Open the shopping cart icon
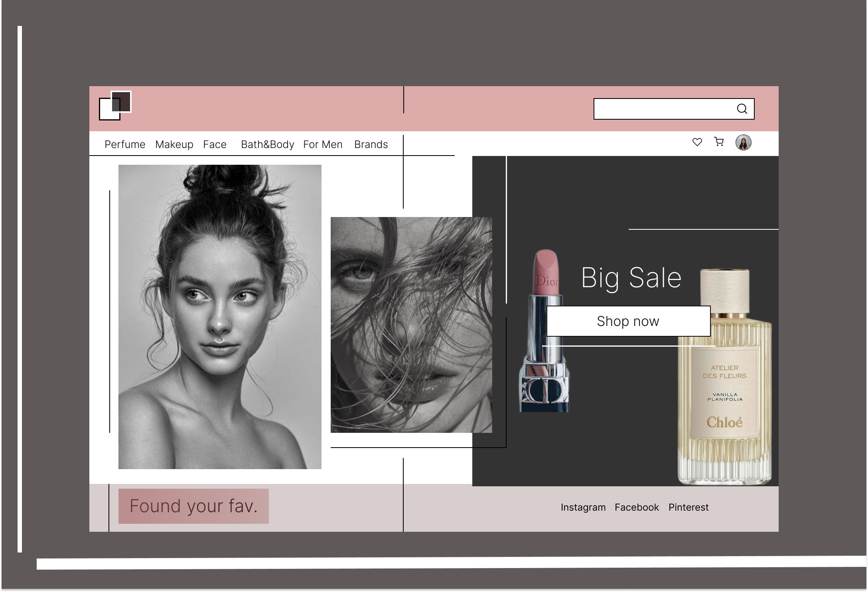868x592 pixels. [x=719, y=142]
